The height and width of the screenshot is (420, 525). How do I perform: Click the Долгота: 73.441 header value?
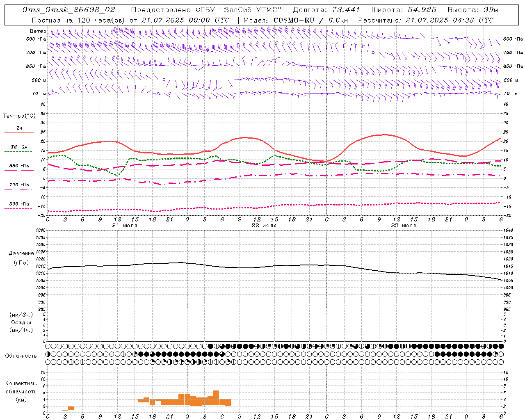326,10
